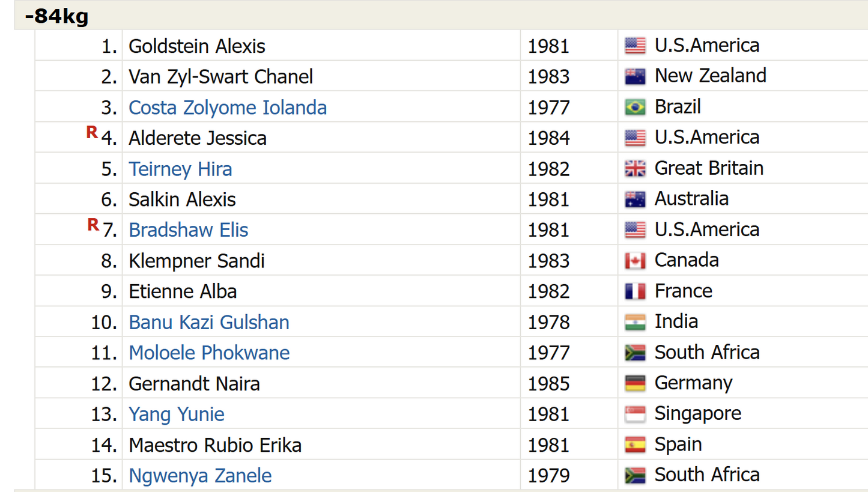Click the Brazil flag icon
The width and height of the screenshot is (868, 492).
(x=635, y=108)
